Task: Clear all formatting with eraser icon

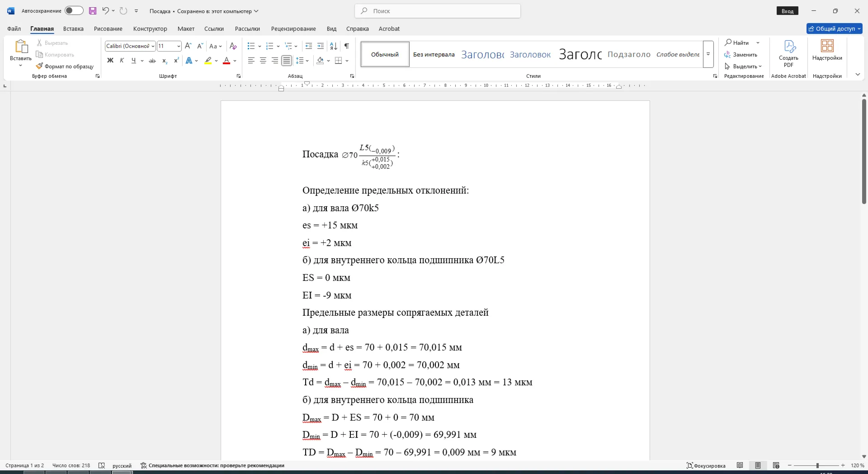Action: point(233,46)
